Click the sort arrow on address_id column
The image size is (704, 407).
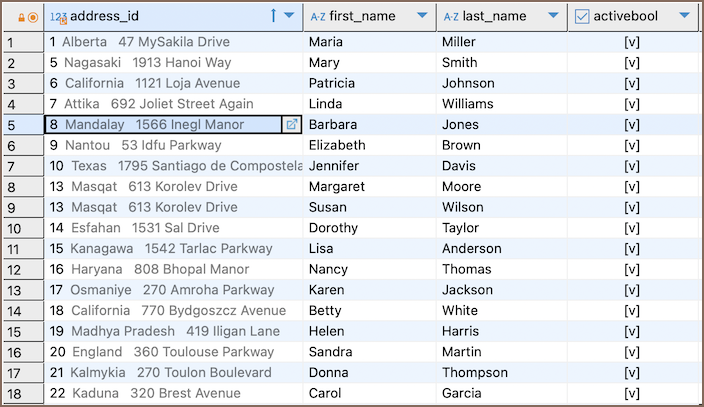[x=274, y=16]
